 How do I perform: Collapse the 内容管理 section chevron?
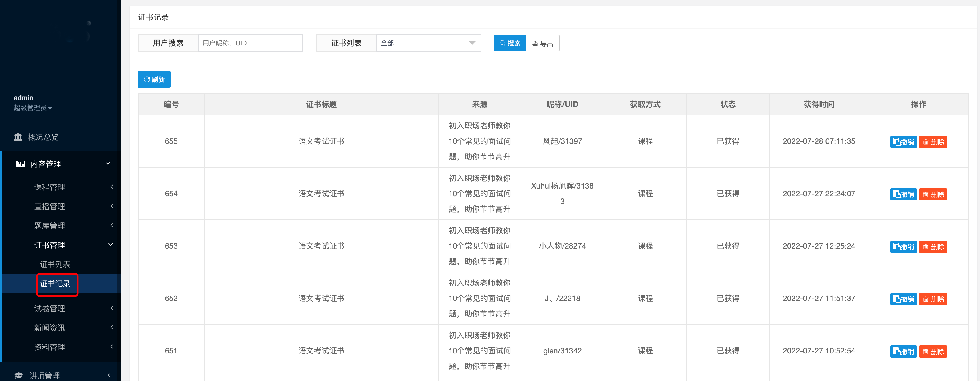(108, 163)
